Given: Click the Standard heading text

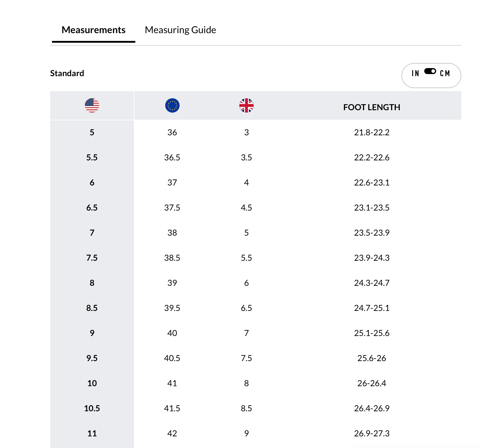Looking at the screenshot, I should pyautogui.click(x=67, y=73).
